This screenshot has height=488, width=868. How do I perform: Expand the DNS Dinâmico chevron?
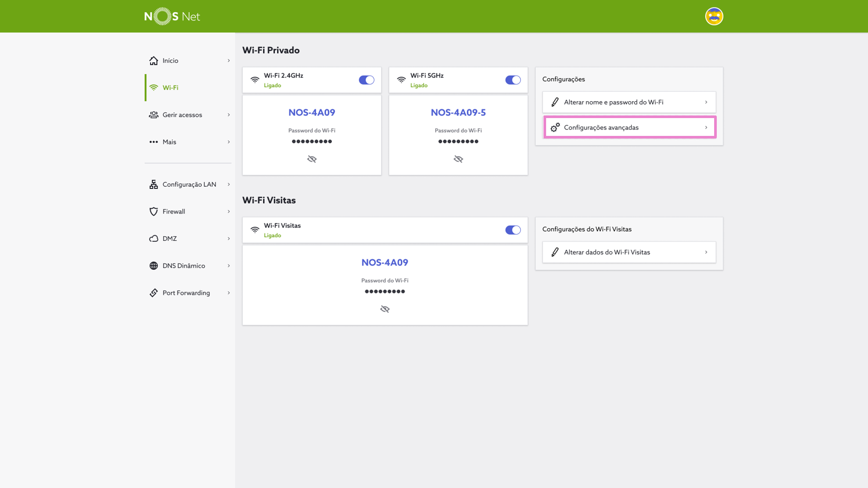point(228,266)
